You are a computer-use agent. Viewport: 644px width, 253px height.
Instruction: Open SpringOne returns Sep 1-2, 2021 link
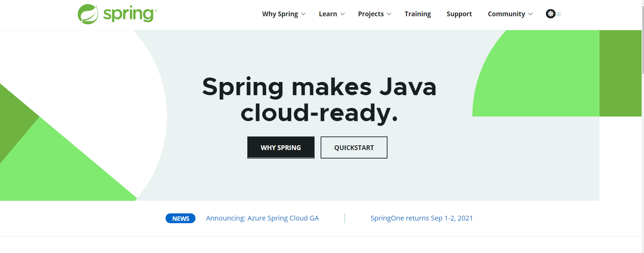[x=421, y=218]
